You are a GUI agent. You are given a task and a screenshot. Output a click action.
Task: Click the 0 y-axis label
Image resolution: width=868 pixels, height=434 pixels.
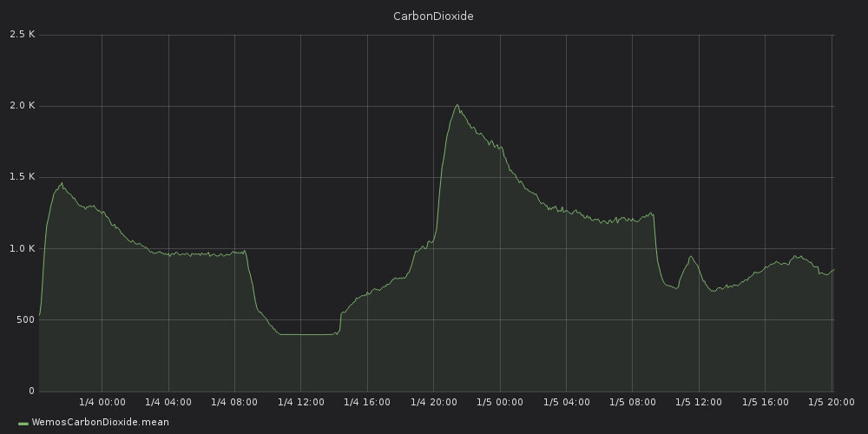(30, 391)
